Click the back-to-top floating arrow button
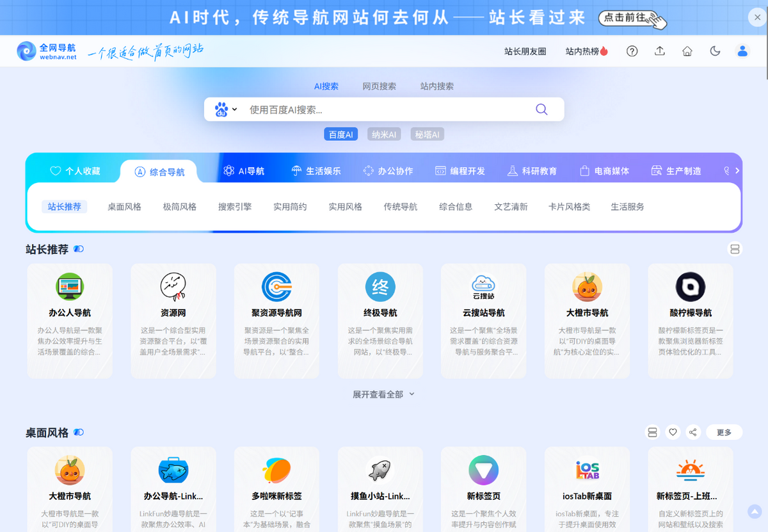 755,511
